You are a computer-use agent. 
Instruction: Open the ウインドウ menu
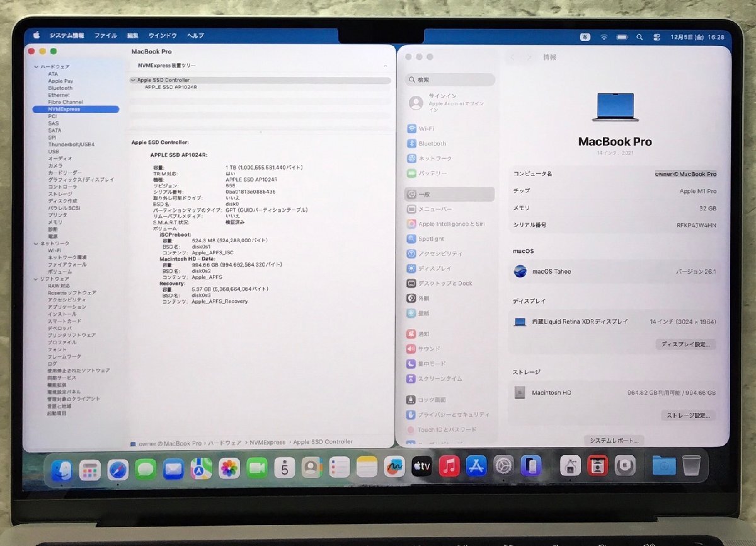pyautogui.click(x=163, y=36)
